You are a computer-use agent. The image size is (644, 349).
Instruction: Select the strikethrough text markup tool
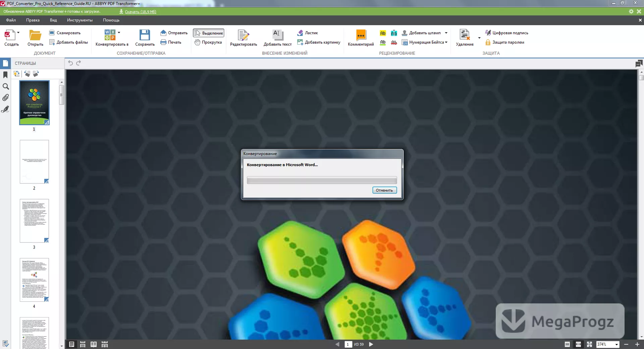click(394, 42)
